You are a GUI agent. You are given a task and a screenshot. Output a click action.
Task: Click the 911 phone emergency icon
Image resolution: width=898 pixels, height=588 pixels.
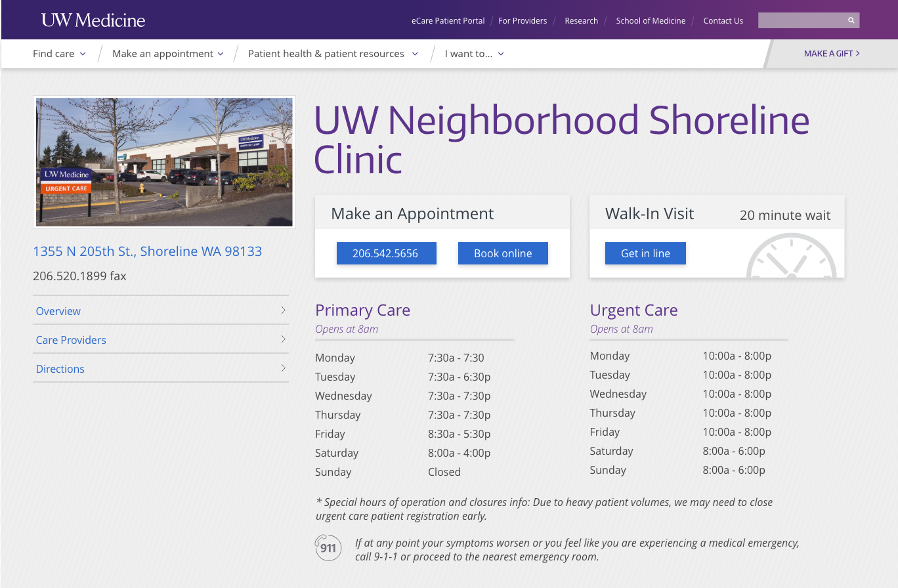[328, 547]
